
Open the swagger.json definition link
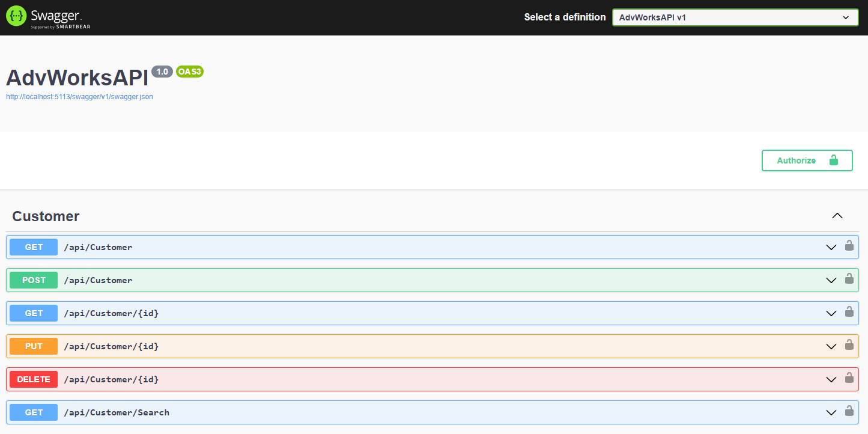click(79, 96)
